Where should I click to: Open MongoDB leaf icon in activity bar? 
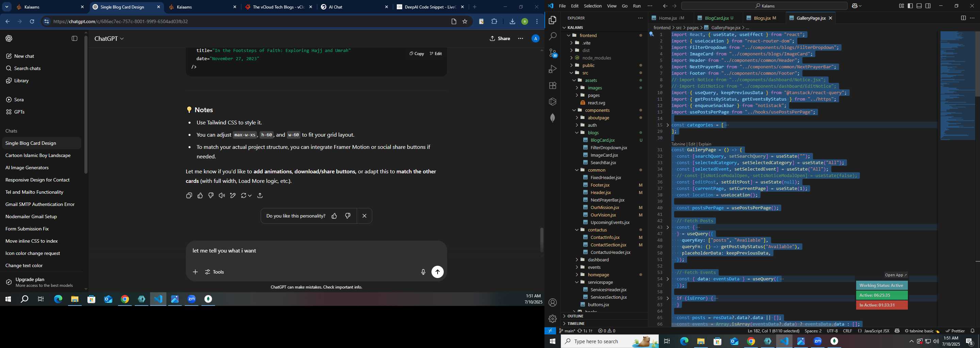[552, 118]
